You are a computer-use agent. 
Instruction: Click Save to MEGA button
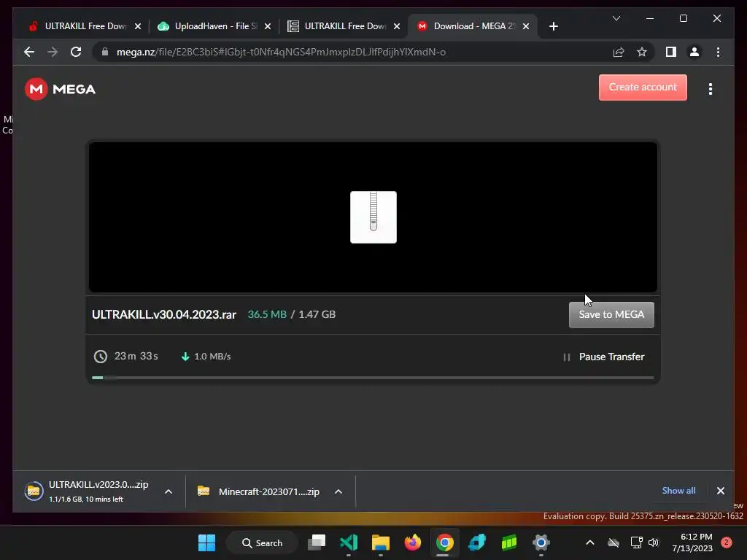[x=611, y=315]
